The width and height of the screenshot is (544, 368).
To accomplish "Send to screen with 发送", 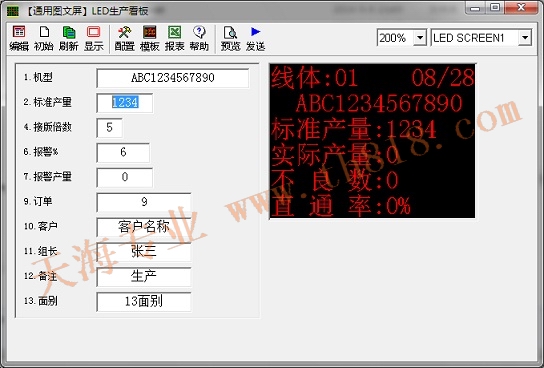I will click(x=256, y=38).
